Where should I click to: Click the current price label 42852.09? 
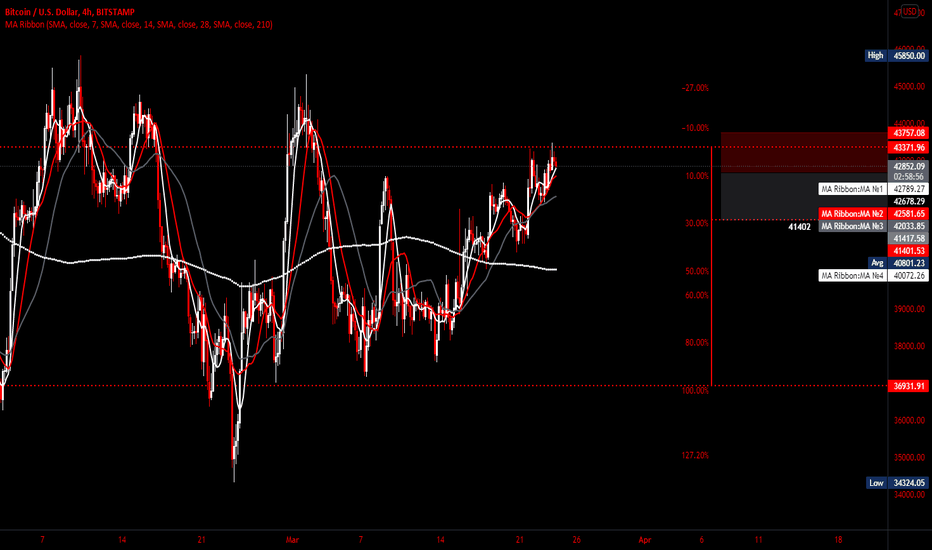tap(908, 166)
